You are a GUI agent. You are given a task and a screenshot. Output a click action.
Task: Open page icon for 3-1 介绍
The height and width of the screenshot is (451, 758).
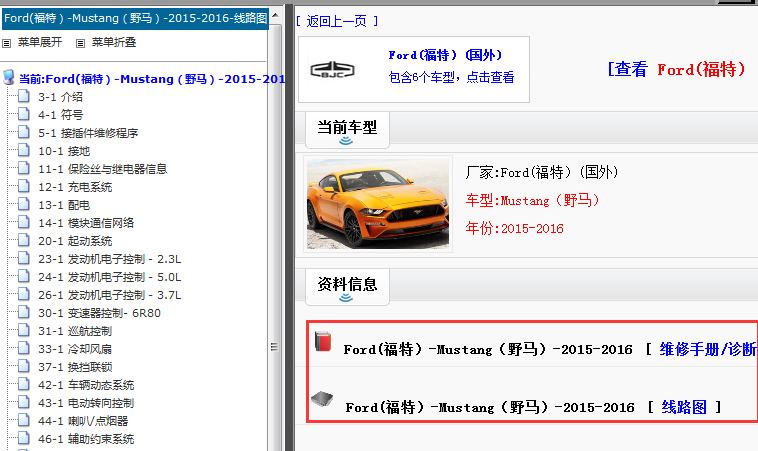click(24, 96)
